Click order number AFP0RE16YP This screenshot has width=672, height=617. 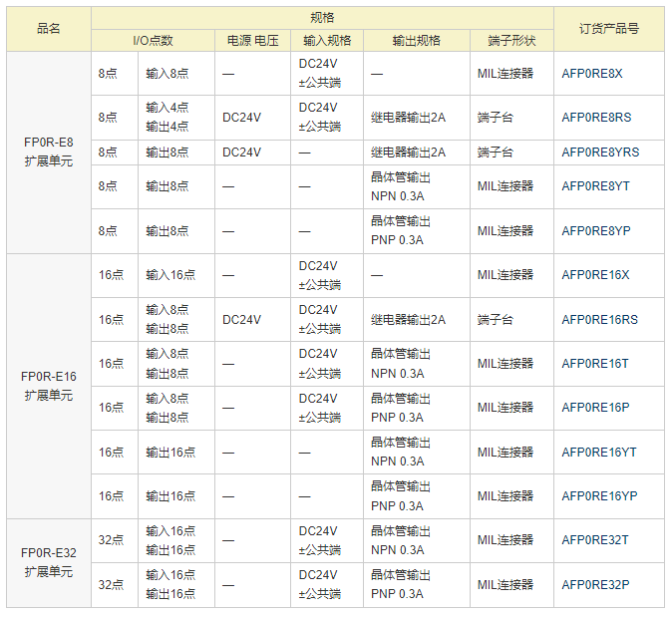[x=599, y=496]
